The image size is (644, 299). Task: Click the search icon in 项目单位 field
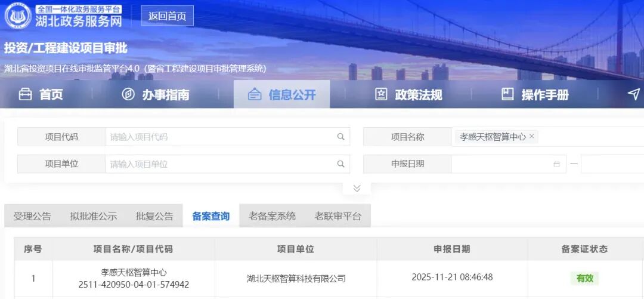[340, 164]
